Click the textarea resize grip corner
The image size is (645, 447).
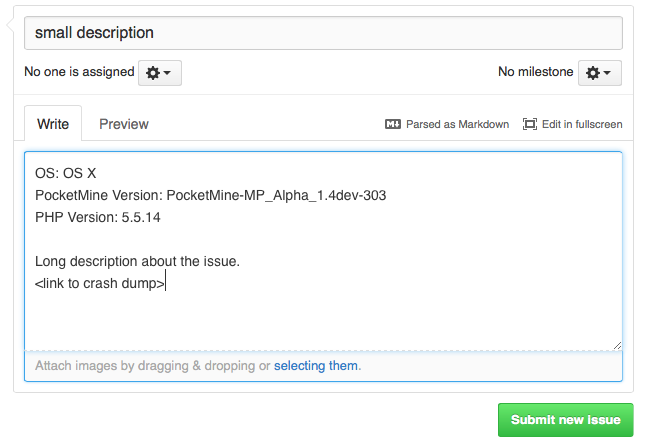click(617, 345)
